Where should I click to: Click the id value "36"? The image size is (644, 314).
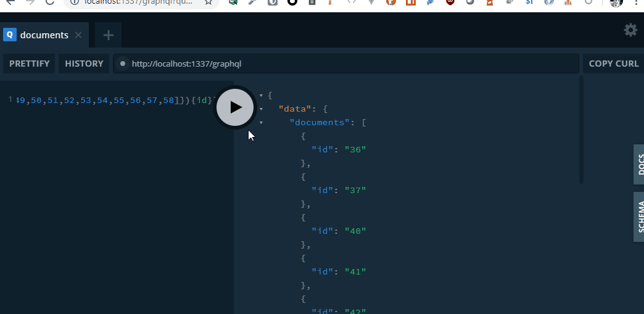(x=355, y=150)
